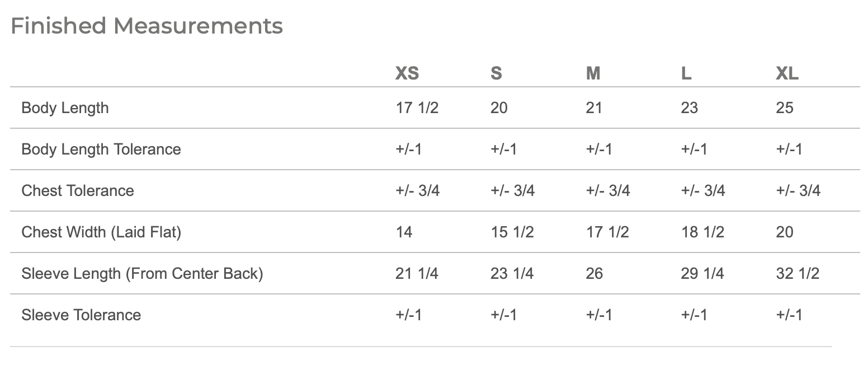Image resolution: width=868 pixels, height=374 pixels.
Task: Click the XL body length value 25
Action: pos(785,107)
